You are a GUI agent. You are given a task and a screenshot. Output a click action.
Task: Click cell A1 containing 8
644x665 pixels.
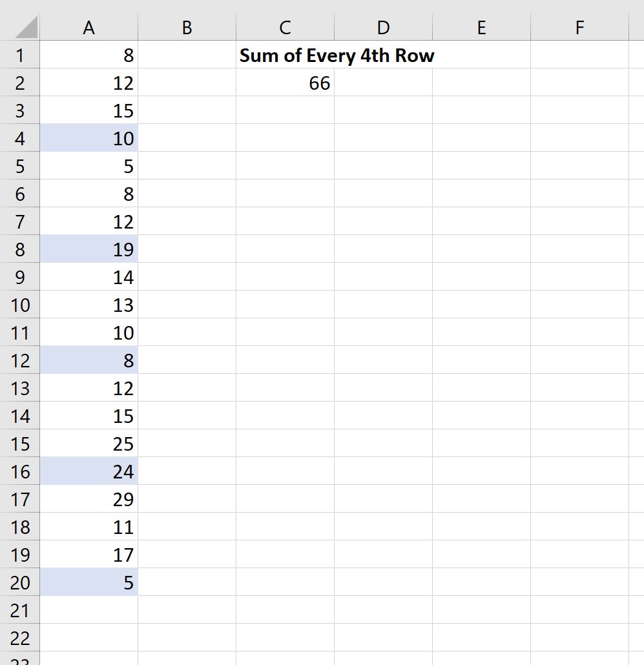[89, 56]
